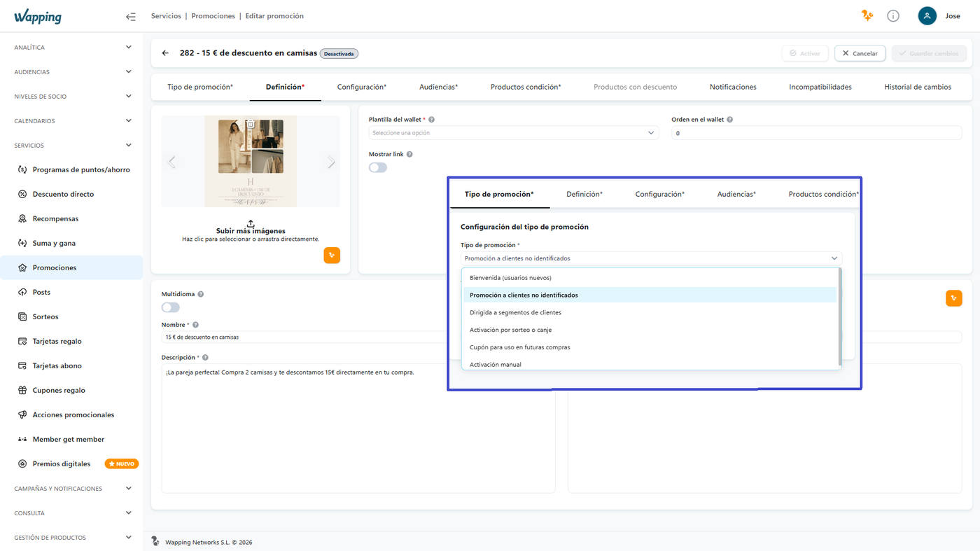Go back using the arrow beside promotion title

point(165,53)
